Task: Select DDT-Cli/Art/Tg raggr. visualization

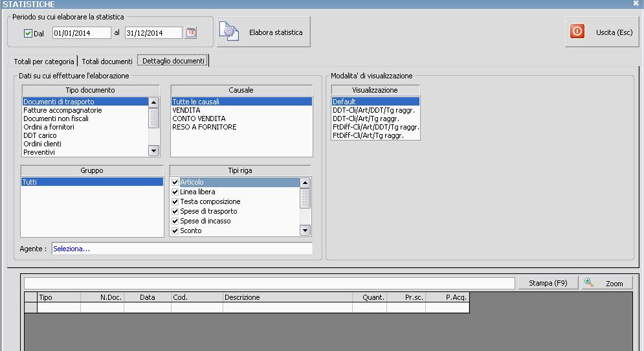Action: click(x=376, y=119)
